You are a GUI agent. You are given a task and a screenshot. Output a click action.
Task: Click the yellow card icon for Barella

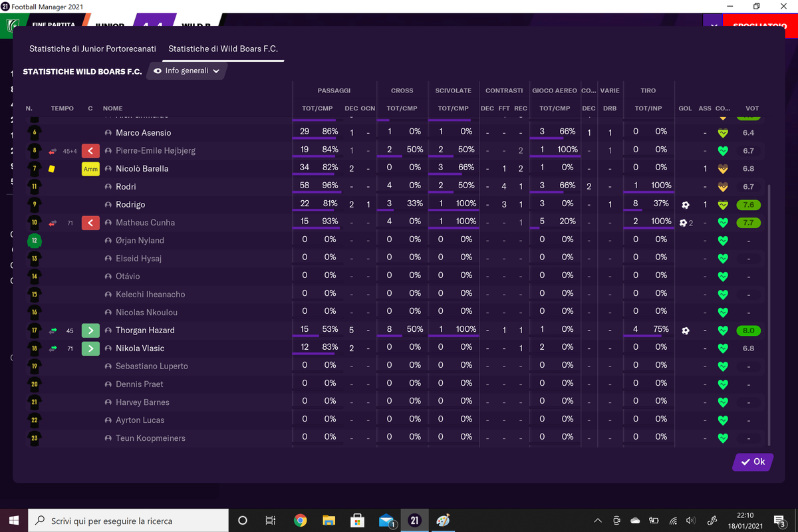tap(52, 169)
